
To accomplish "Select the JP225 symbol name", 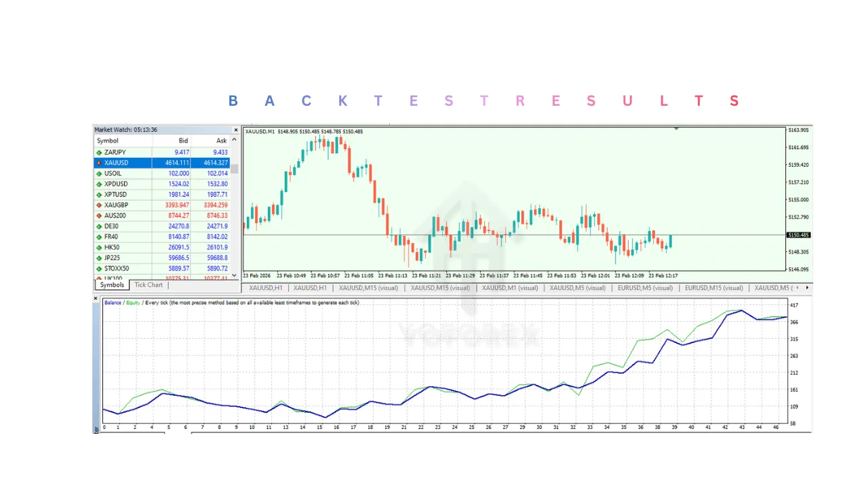I will click(113, 258).
